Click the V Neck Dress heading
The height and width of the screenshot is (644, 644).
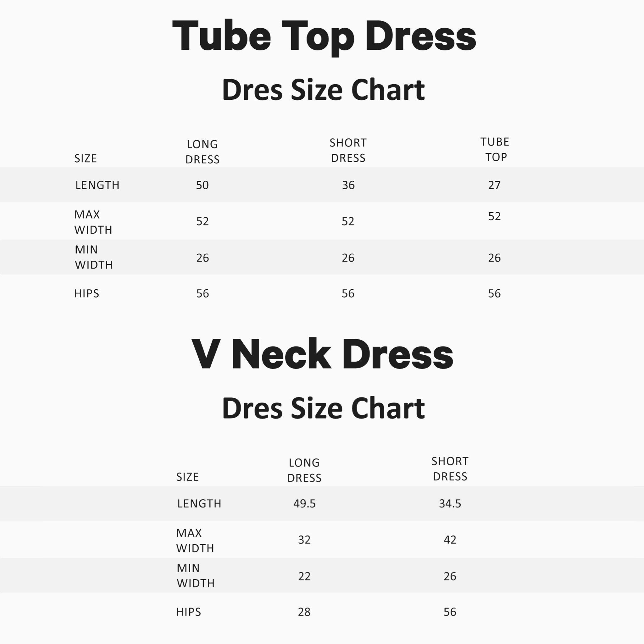tap(322, 354)
